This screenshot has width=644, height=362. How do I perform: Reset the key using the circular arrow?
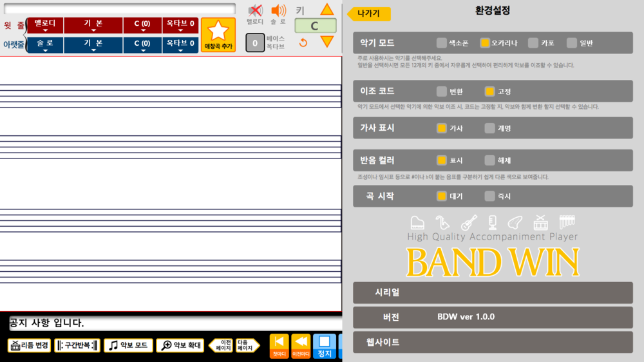click(x=303, y=43)
